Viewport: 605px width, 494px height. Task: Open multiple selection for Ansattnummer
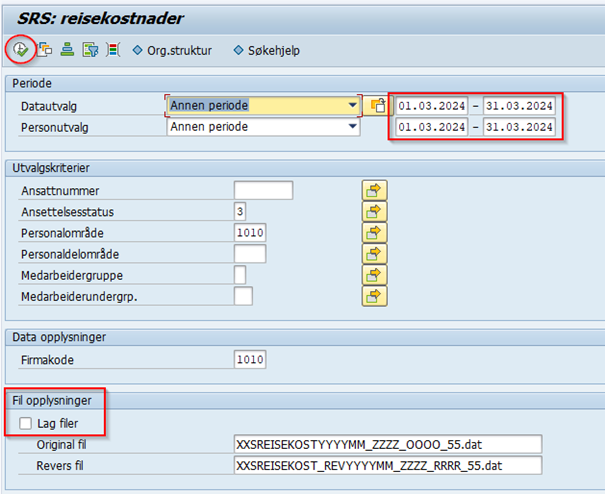[x=374, y=190]
